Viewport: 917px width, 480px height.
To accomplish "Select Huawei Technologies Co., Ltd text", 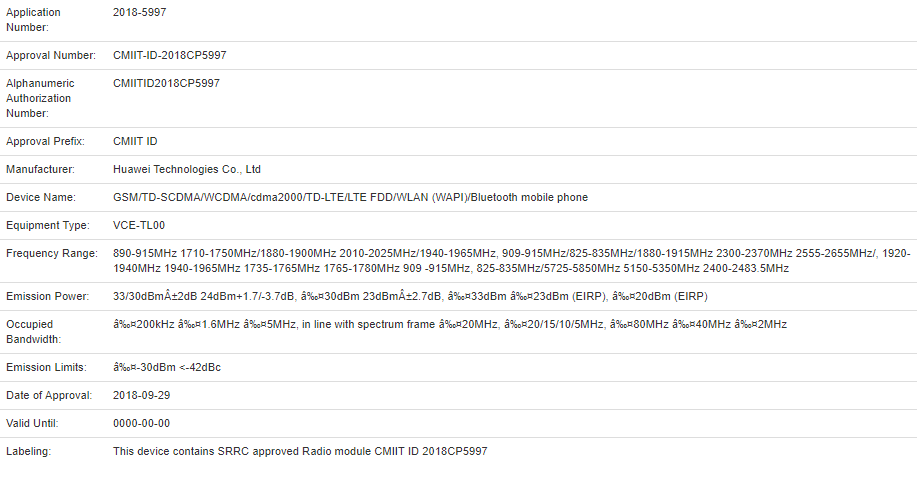I will tap(187, 170).
